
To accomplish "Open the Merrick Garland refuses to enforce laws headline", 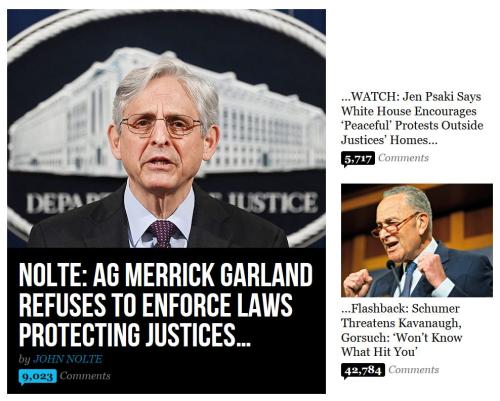I will click(166, 305).
